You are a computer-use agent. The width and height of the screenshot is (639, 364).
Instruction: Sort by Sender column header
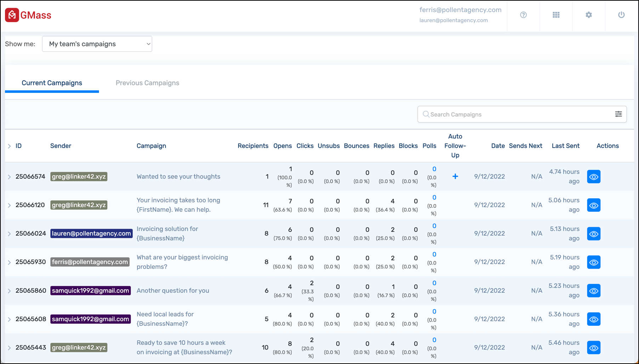61,146
